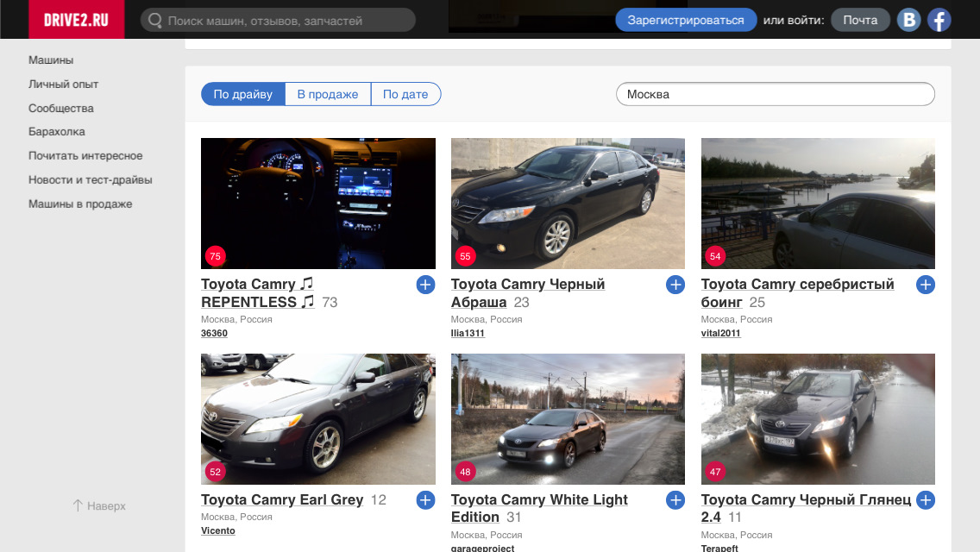The height and width of the screenshot is (552, 980).
Task: Open Почитать интересное link
Action: click(85, 155)
